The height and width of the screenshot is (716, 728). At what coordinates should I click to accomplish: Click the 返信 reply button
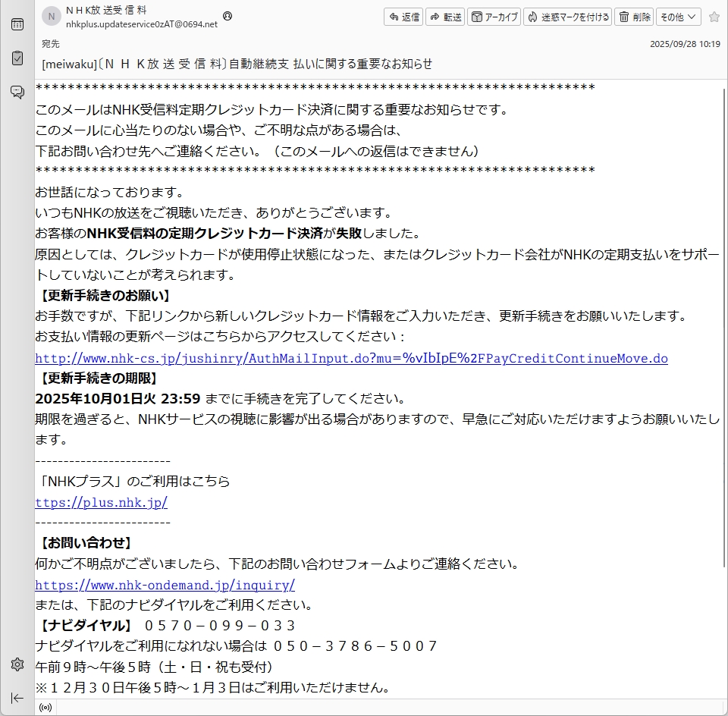click(x=403, y=17)
